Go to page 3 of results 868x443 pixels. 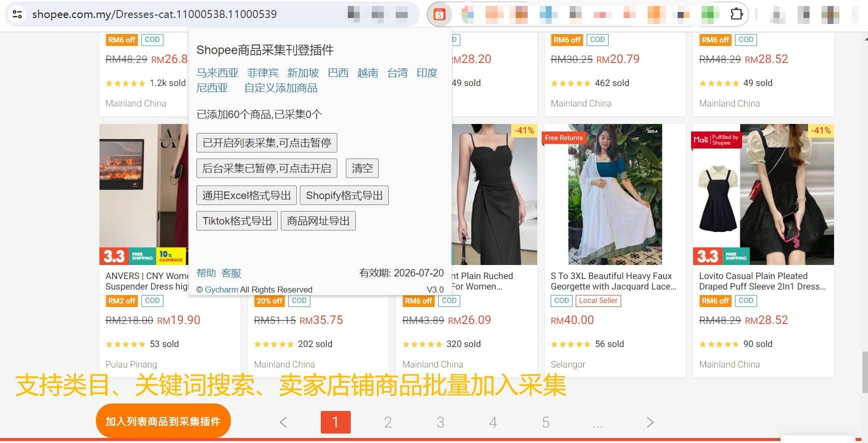click(x=441, y=422)
